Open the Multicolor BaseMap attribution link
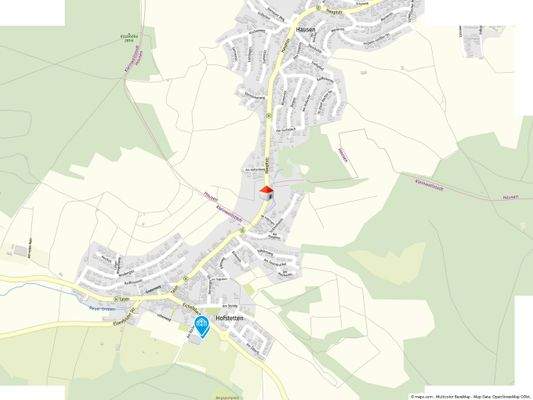The height and width of the screenshot is (400, 533). click(452, 397)
